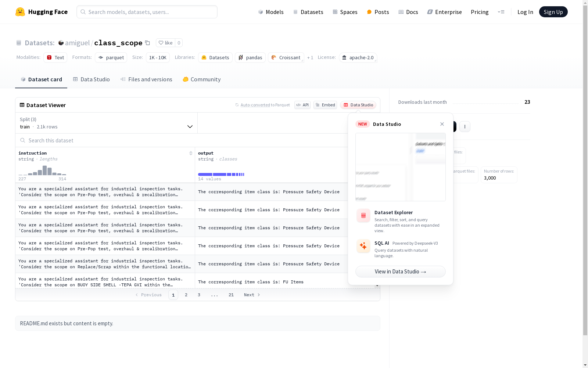
Task: Click the Previous page button
Action: 148,295
